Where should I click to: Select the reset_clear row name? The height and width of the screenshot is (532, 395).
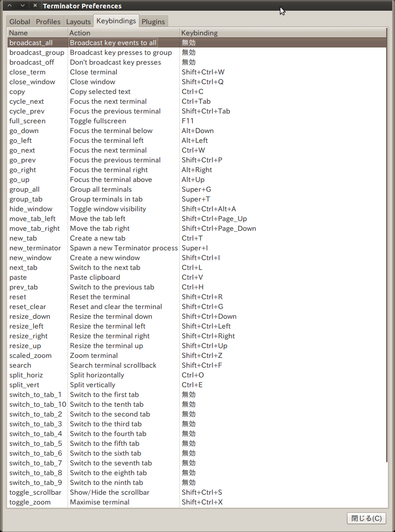(27, 307)
